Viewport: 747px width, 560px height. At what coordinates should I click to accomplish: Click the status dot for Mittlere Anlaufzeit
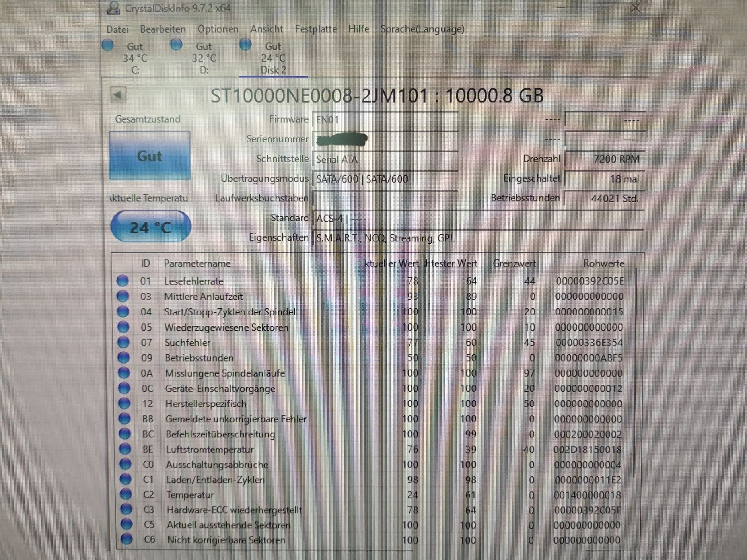(x=123, y=296)
